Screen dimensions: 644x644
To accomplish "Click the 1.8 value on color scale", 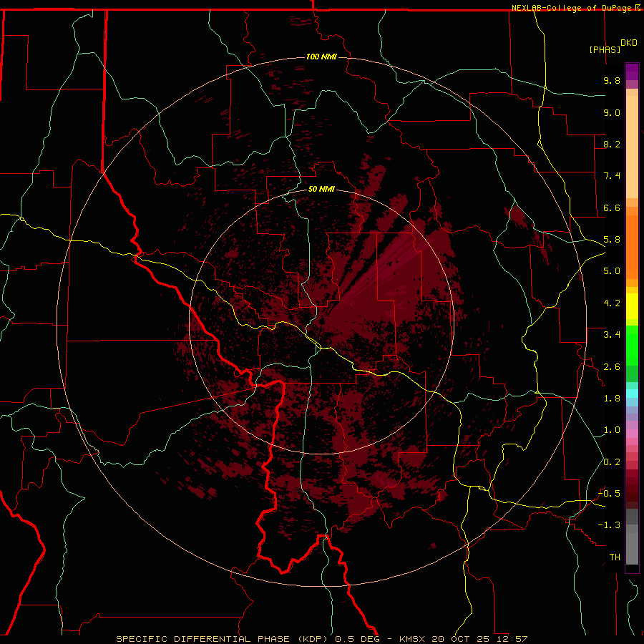I will [612, 399].
